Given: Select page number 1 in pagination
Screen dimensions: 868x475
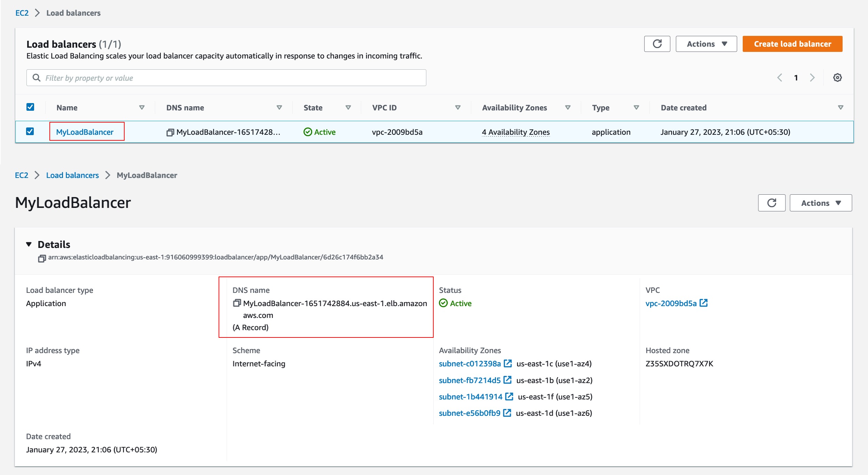Looking at the screenshot, I should click(796, 78).
